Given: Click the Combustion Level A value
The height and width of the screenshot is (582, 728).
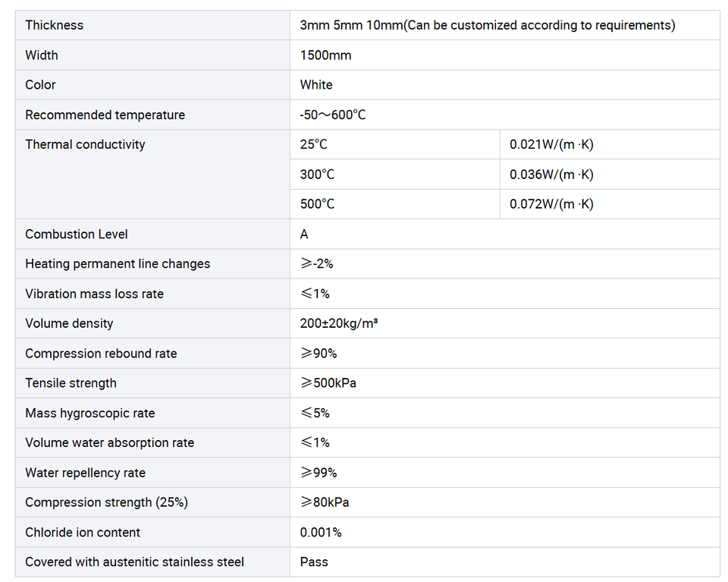Looking at the screenshot, I should [x=304, y=234].
